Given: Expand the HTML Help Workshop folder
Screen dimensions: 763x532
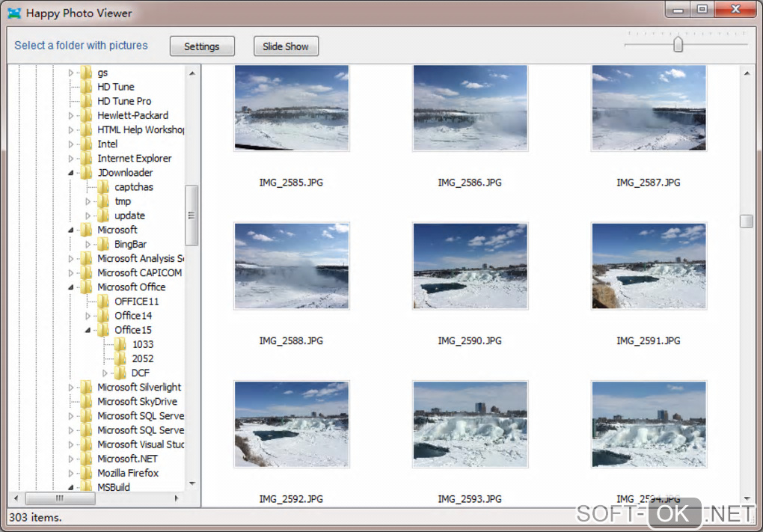Looking at the screenshot, I should [x=71, y=130].
